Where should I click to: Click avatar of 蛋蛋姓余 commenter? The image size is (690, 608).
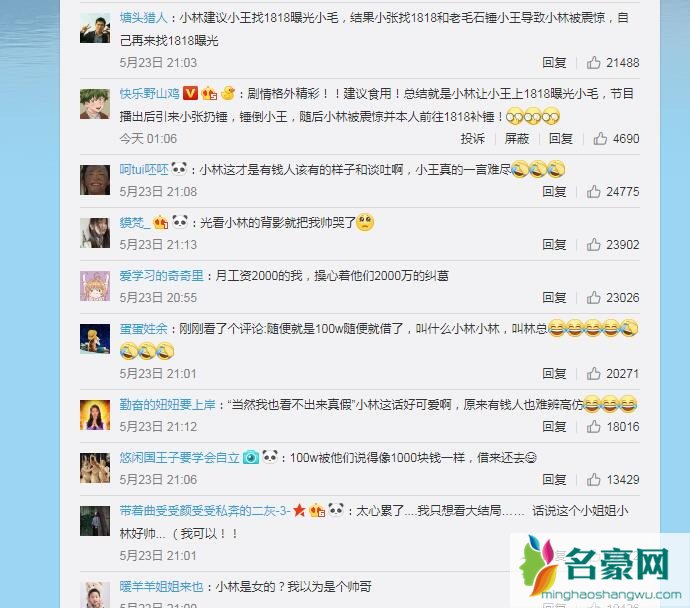pyautogui.click(x=95, y=339)
